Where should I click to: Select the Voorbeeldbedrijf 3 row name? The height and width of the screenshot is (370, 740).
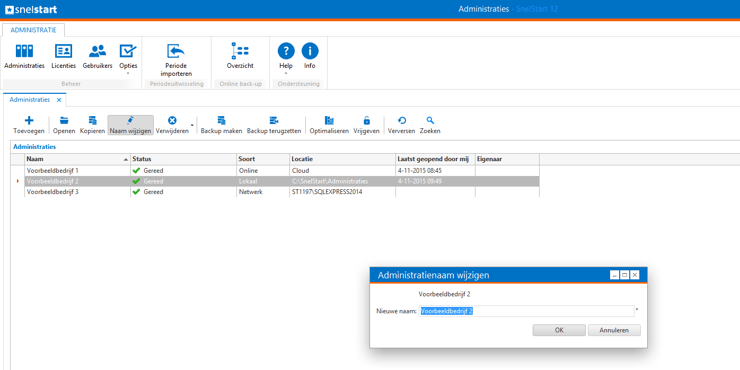53,192
